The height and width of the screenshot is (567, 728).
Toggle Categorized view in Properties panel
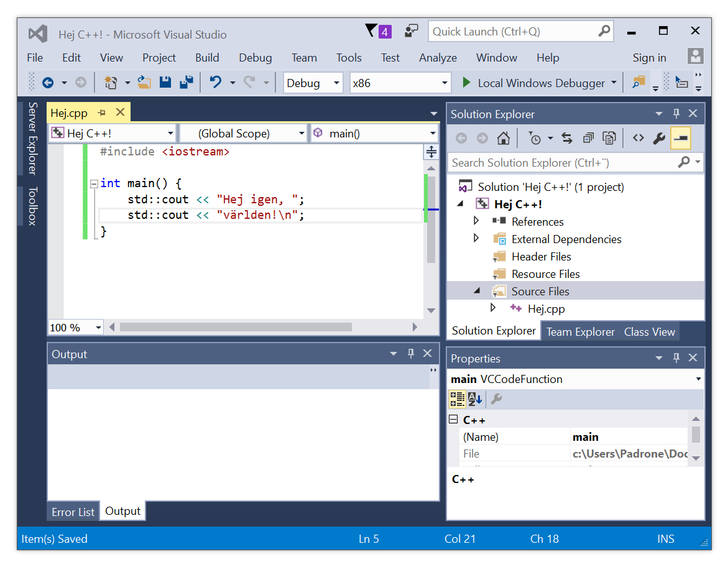point(458,399)
